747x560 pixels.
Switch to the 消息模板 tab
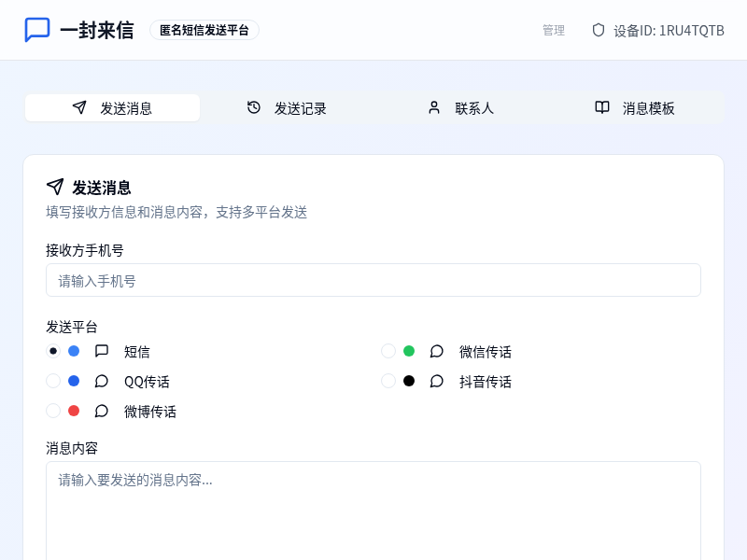coord(635,107)
